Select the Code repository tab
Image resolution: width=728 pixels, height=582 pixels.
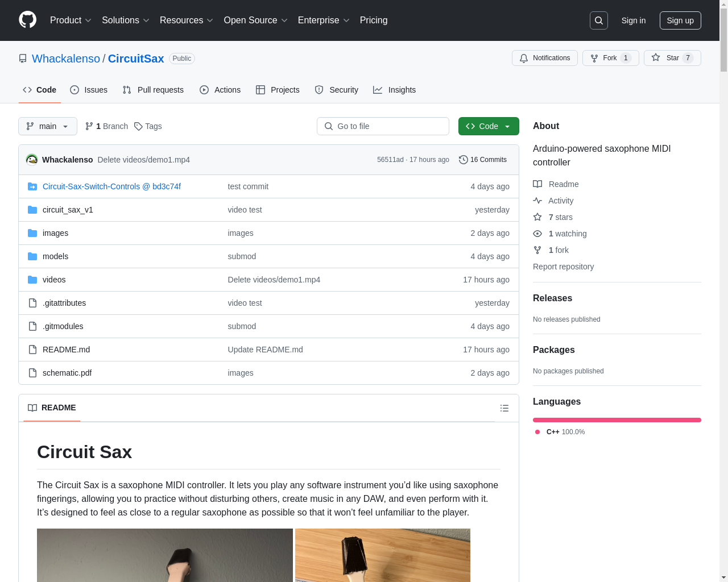39,90
